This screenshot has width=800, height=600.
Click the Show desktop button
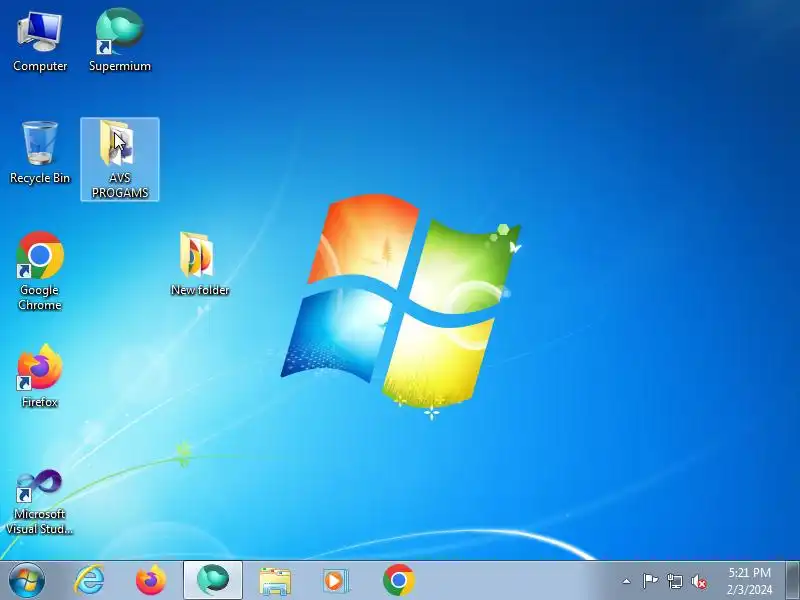[793, 581]
